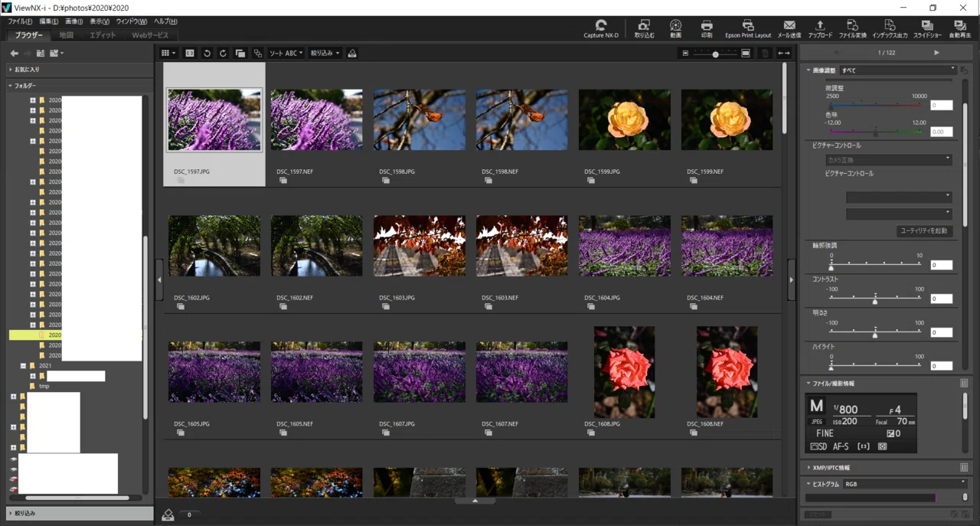This screenshot has height=526, width=980.
Task: Collapse the right panel with the side arrow
Action: [791, 280]
